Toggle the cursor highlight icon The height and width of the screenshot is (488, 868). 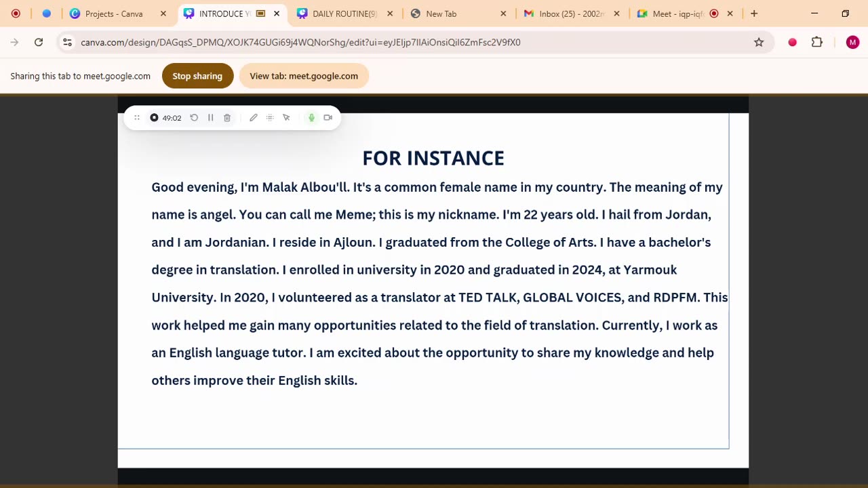[286, 118]
